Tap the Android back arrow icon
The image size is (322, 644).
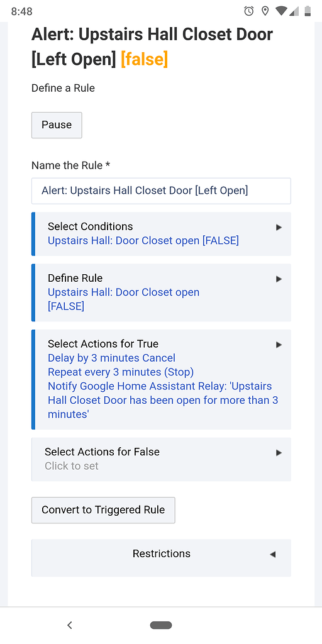pos(70,625)
